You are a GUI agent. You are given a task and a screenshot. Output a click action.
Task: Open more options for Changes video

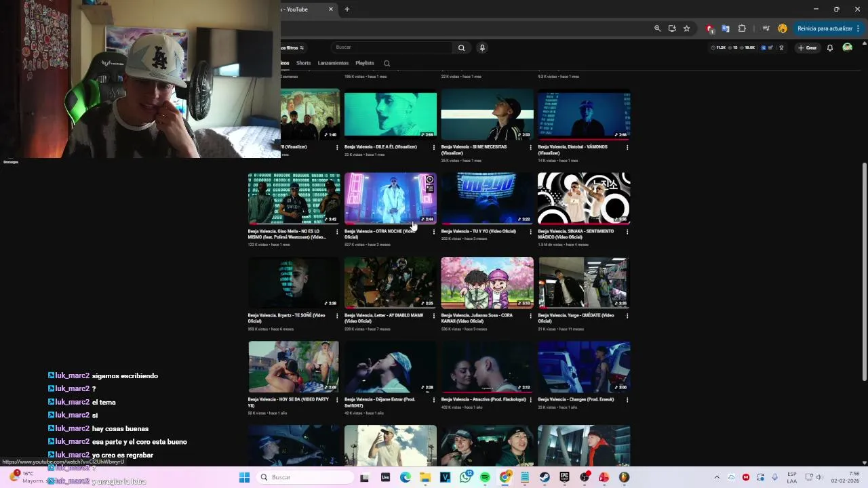[x=627, y=400]
